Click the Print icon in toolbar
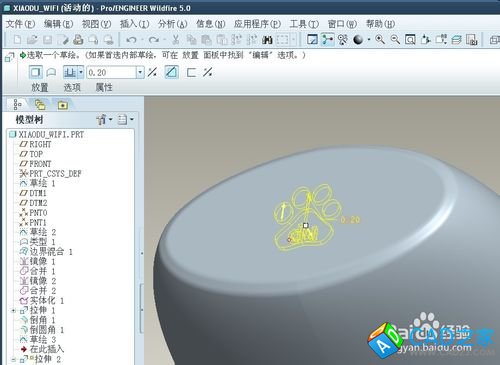Screen dimensions: 500x365 pos(78,40)
